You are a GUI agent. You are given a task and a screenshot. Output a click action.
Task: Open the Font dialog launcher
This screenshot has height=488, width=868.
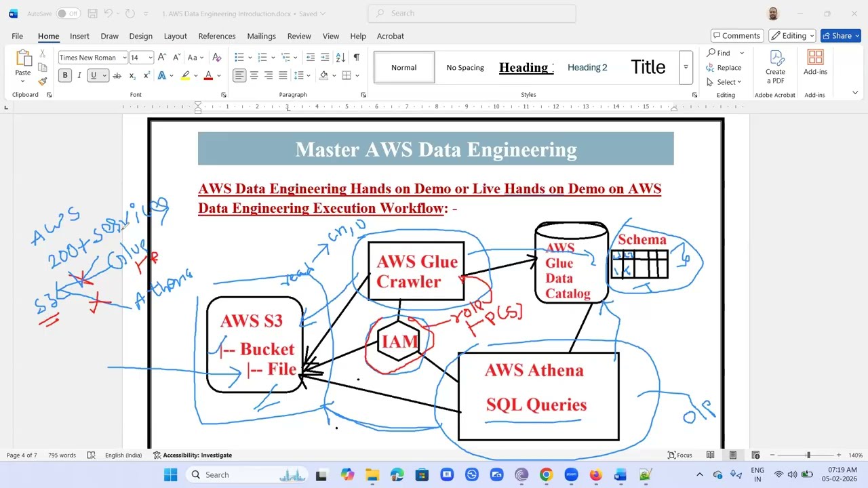click(x=224, y=95)
